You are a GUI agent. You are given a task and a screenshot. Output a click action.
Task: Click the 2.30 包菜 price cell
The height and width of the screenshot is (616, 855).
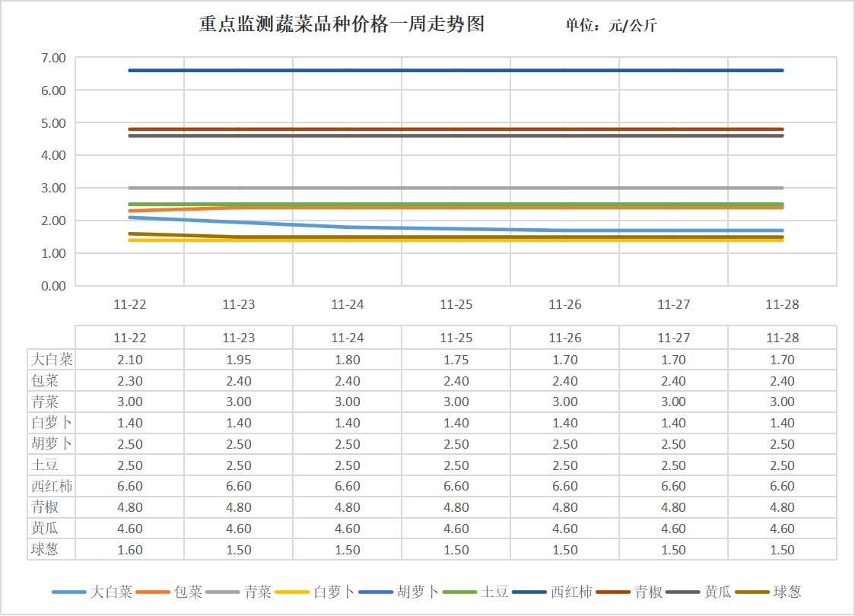(x=130, y=381)
